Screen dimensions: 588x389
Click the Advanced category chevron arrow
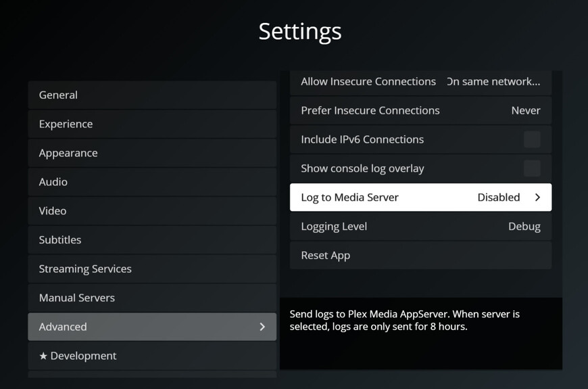tap(262, 327)
